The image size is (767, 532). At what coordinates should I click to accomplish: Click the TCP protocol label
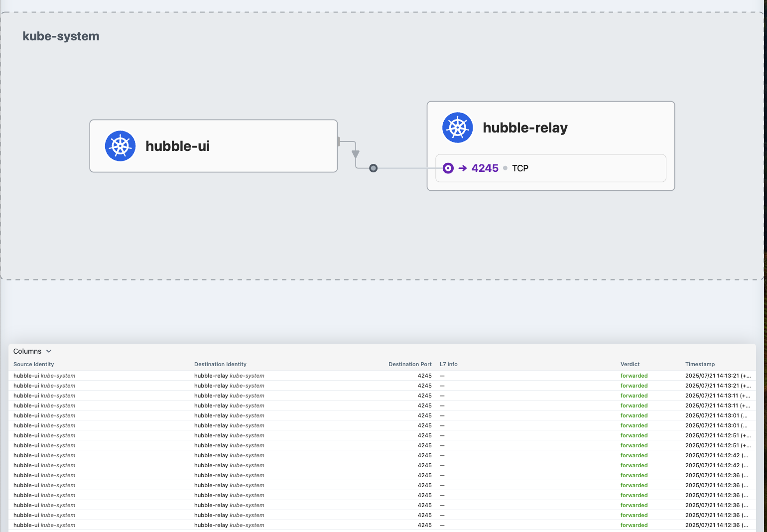click(x=520, y=168)
